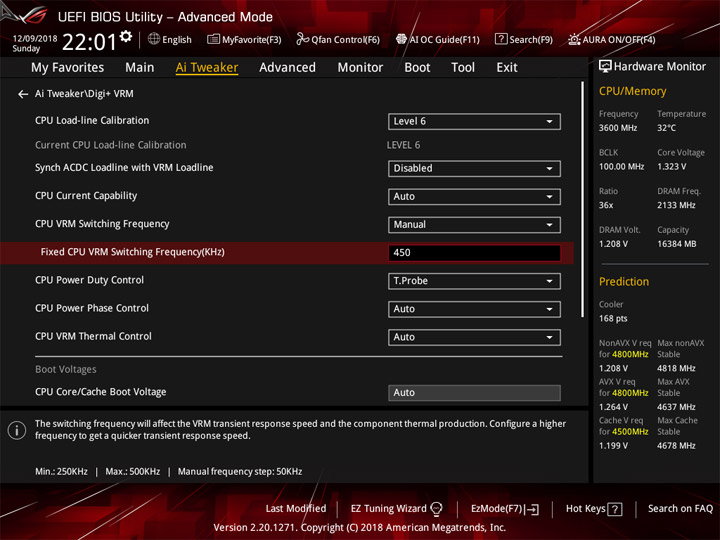Click Last Modified button
The width and height of the screenshot is (720, 540).
pyautogui.click(x=296, y=509)
